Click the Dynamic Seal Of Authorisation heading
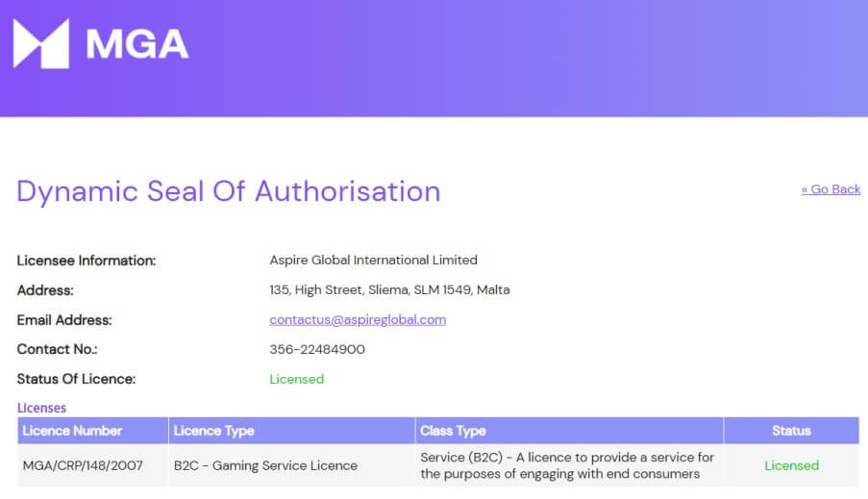 coord(229,191)
